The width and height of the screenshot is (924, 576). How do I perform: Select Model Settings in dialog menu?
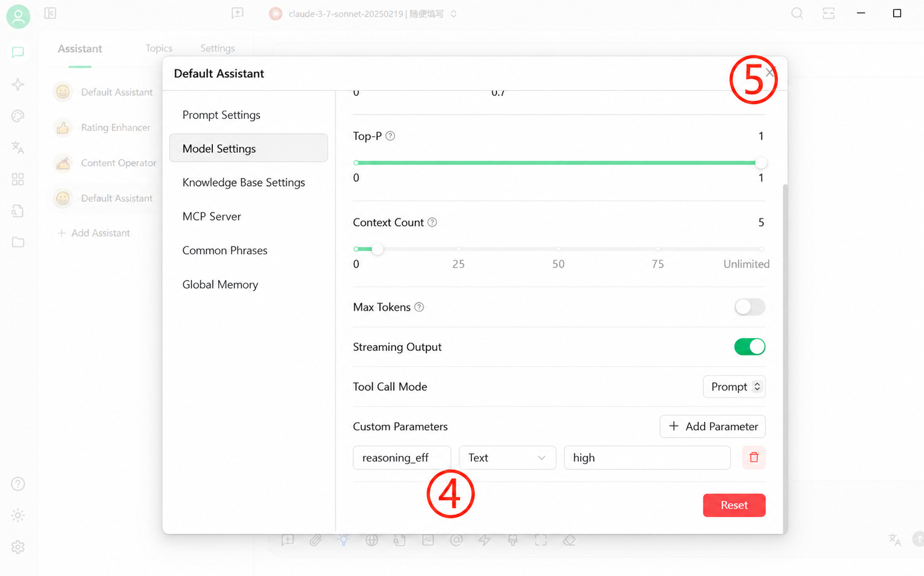click(248, 148)
